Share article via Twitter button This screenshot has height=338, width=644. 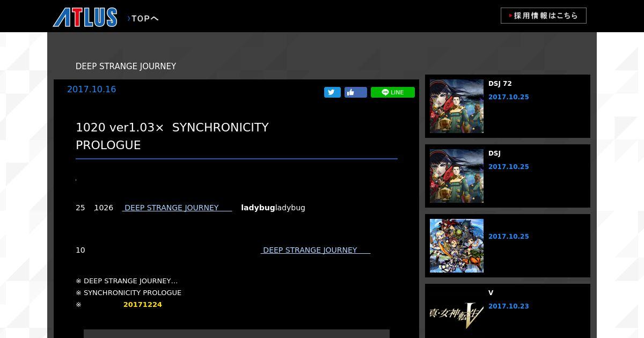tap(332, 92)
